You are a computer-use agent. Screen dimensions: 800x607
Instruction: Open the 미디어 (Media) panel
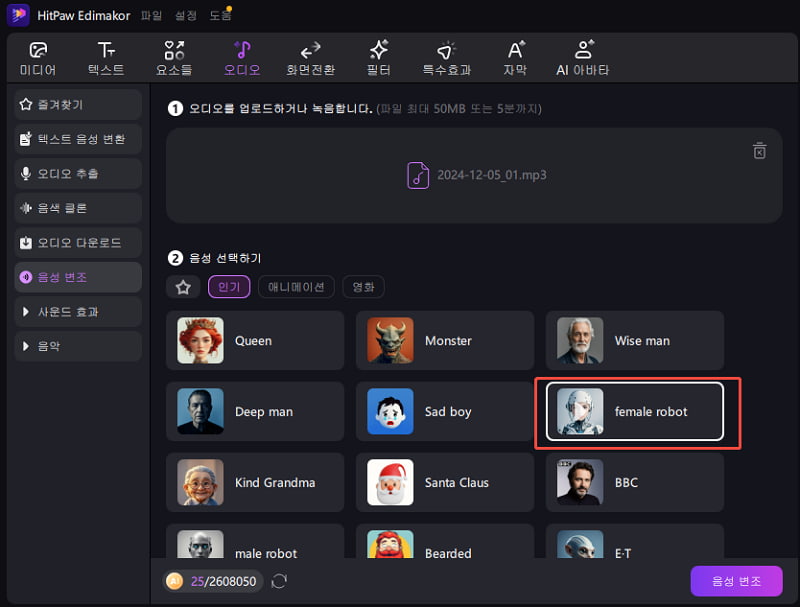click(38, 57)
